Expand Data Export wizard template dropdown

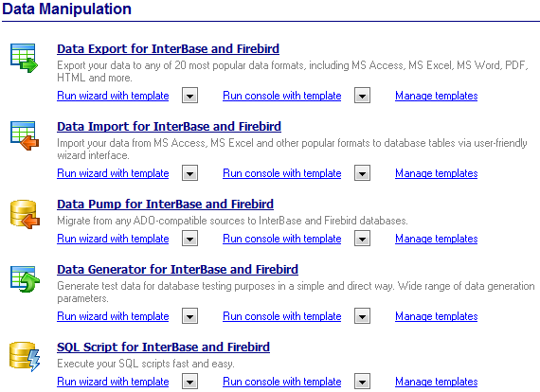tap(190, 96)
